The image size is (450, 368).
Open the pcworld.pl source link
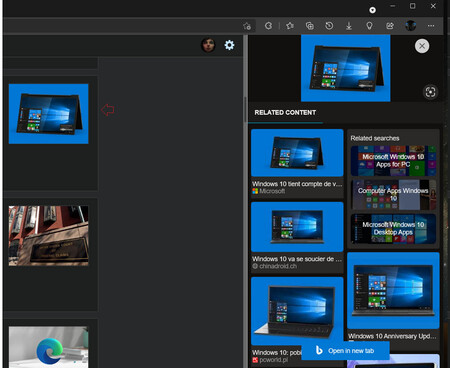tap(270, 360)
